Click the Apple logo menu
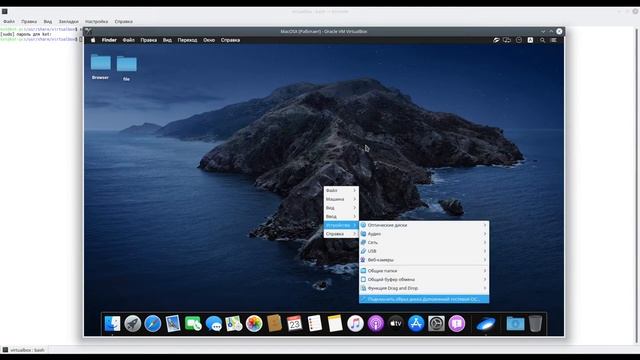This screenshot has height=360, width=640. point(93,40)
